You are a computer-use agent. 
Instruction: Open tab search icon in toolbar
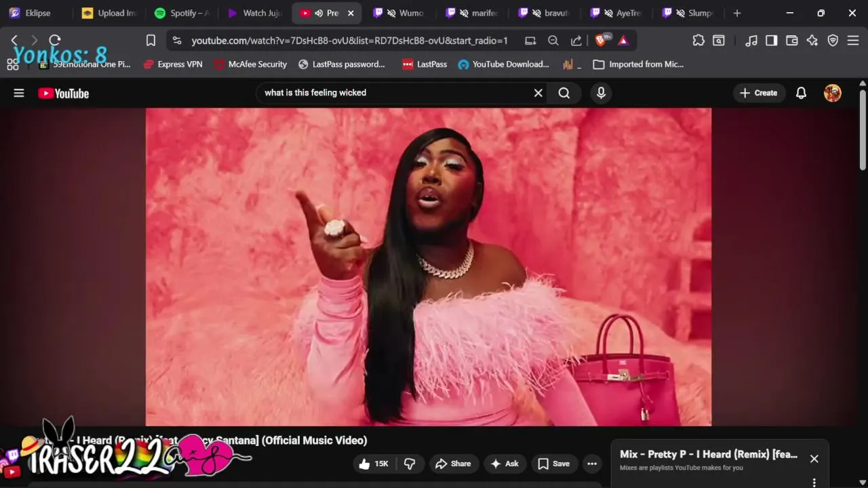point(719,41)
